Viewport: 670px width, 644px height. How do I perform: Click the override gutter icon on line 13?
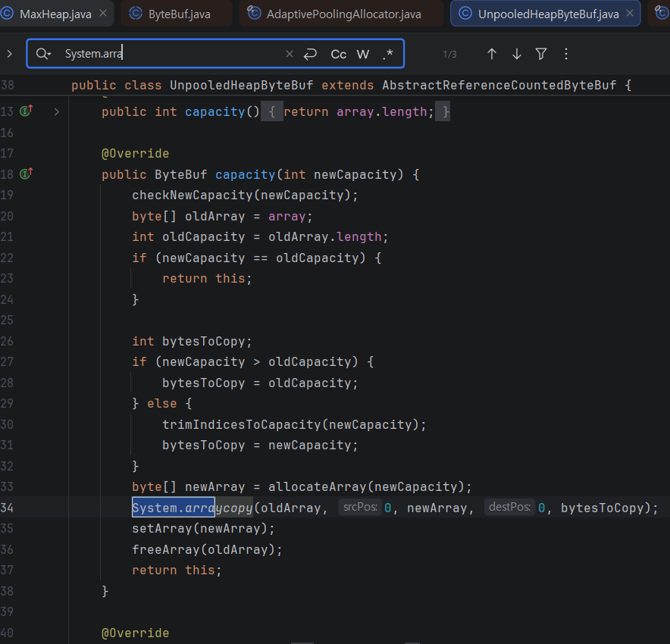pyautogui.click(x=26, y=111)
